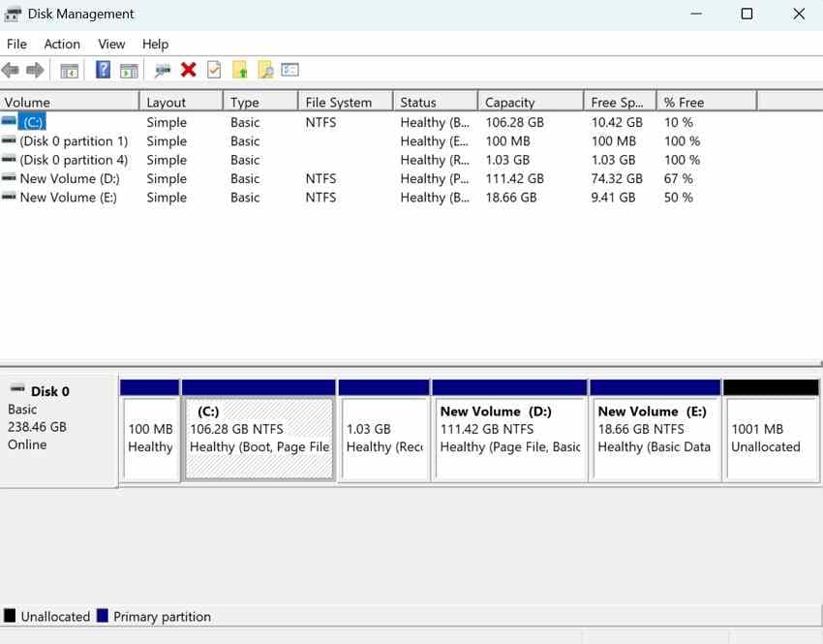Open the View menu
Image resolution: width=823 pixels, height=644 pixels.
[111, 45]
